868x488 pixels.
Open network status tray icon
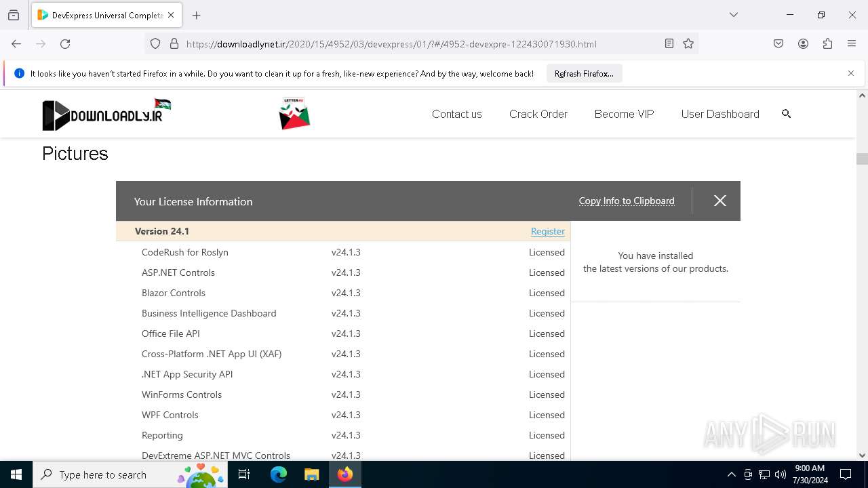click(764, 474)
